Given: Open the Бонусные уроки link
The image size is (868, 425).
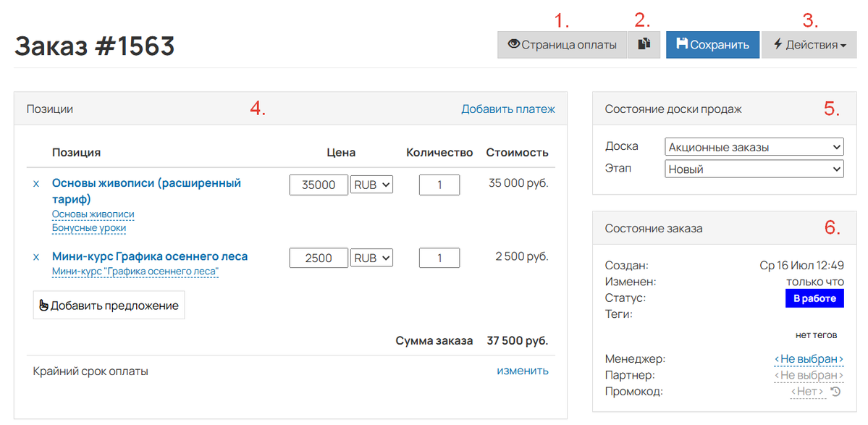Looking at the screenshot, I should pos(89,228).
